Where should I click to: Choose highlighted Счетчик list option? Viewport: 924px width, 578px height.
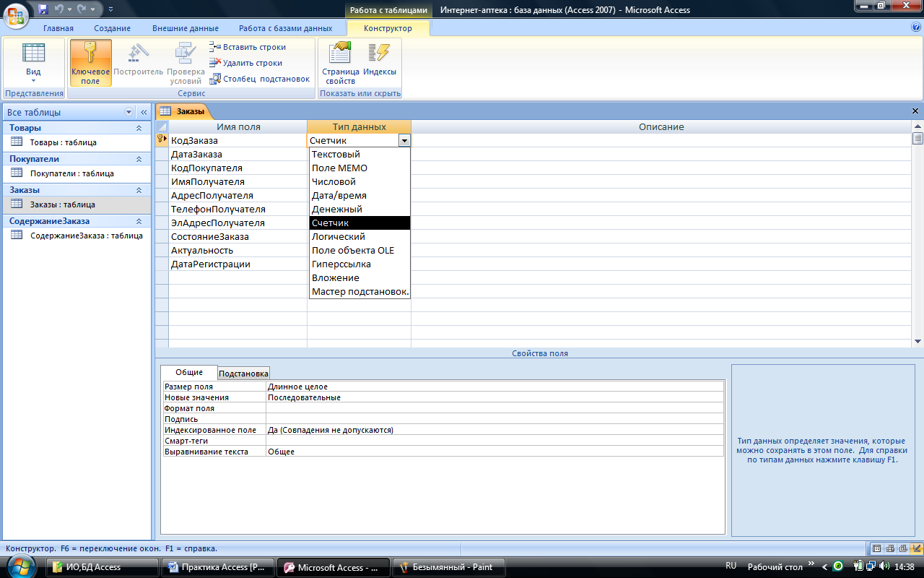(359, 223)
